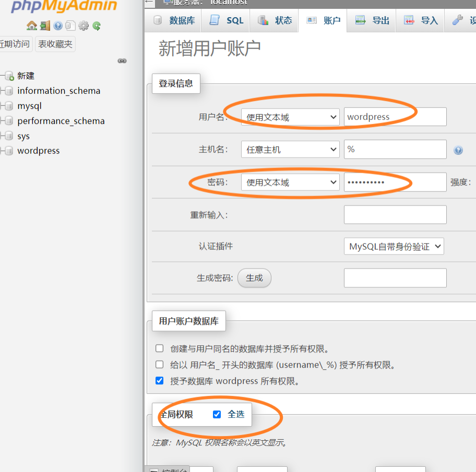476x472 pixels.
Task: Click the back arrow icon at top
Action: coord(149,2)
